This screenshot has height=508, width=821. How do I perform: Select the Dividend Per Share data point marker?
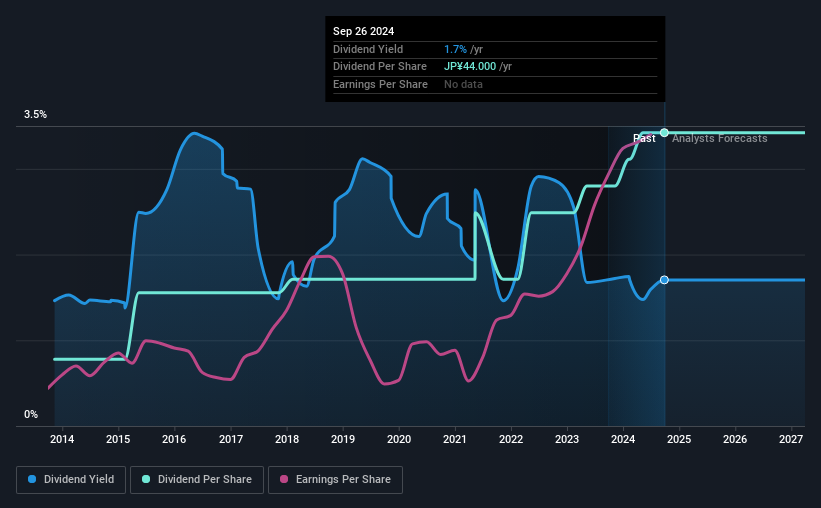click(x=664, y=132)
